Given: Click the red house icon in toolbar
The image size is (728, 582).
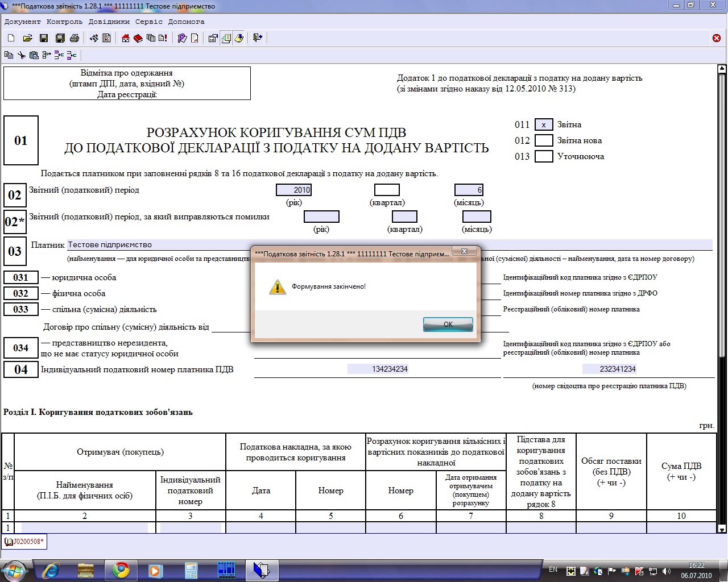Looking at the screenshot, I should pos(126,38).
